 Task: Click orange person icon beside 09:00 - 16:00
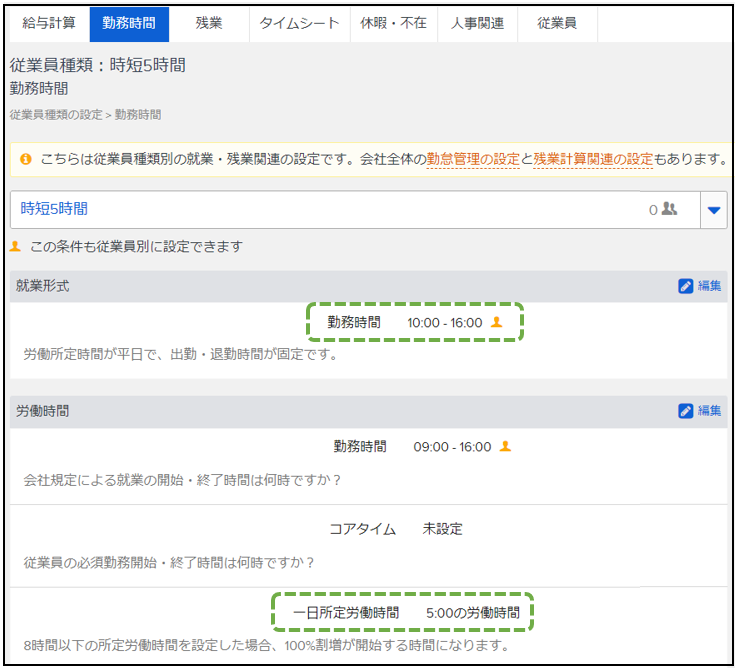pos(505,447)
